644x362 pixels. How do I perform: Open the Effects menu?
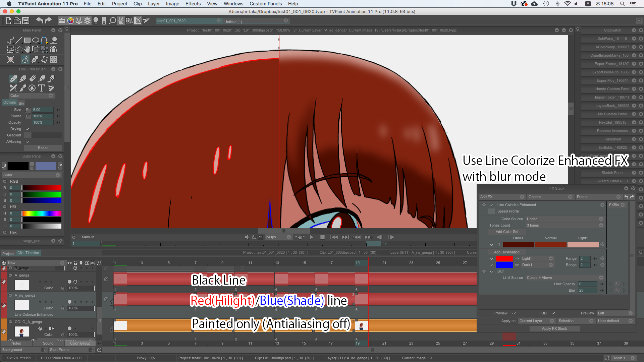(193, 4)
